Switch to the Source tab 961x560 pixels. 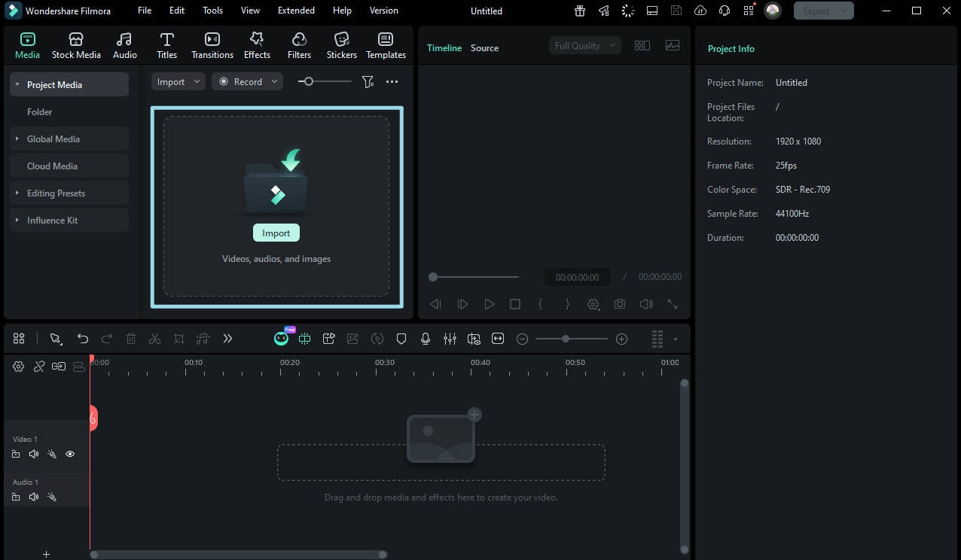pos(484,47)
